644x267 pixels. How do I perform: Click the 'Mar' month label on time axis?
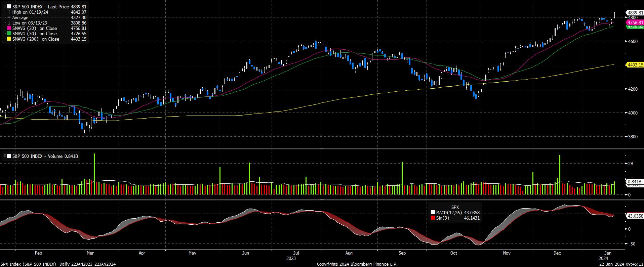coord(90,253)
